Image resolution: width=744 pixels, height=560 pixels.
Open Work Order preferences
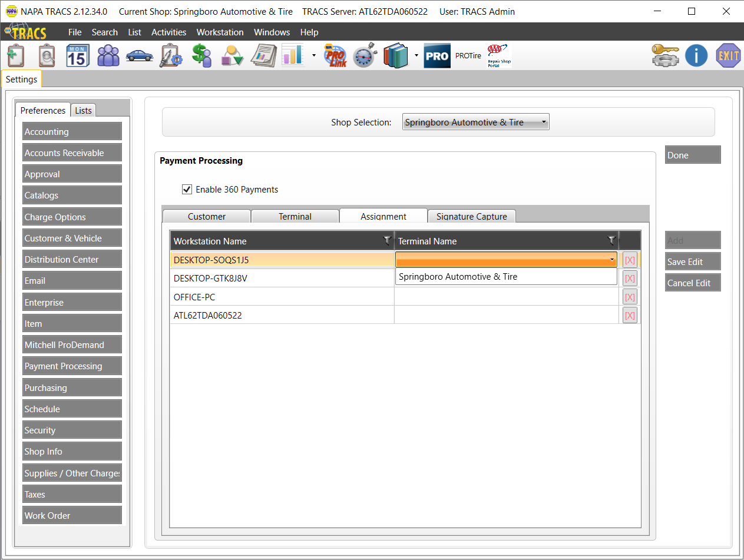click(x=72, y=515)
